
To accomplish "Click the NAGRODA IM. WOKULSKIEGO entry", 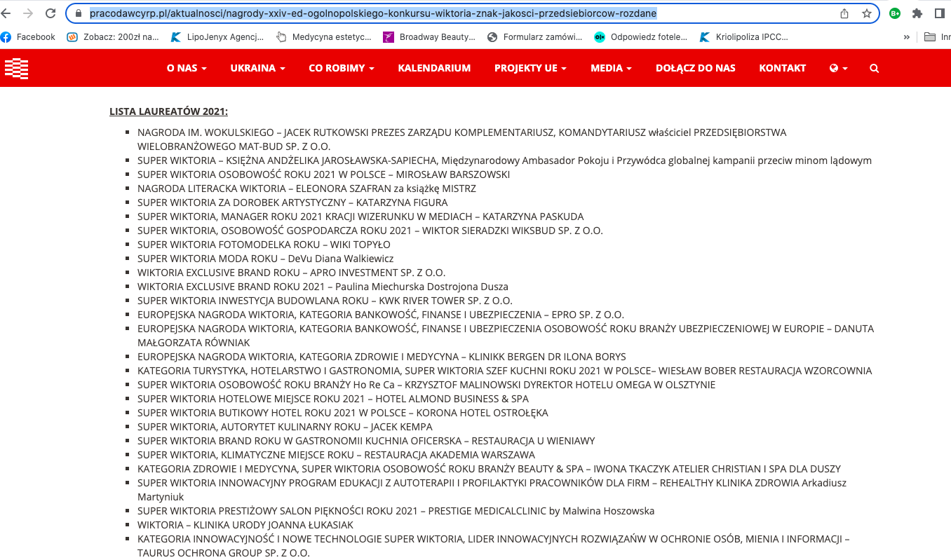I will [462, 139].
